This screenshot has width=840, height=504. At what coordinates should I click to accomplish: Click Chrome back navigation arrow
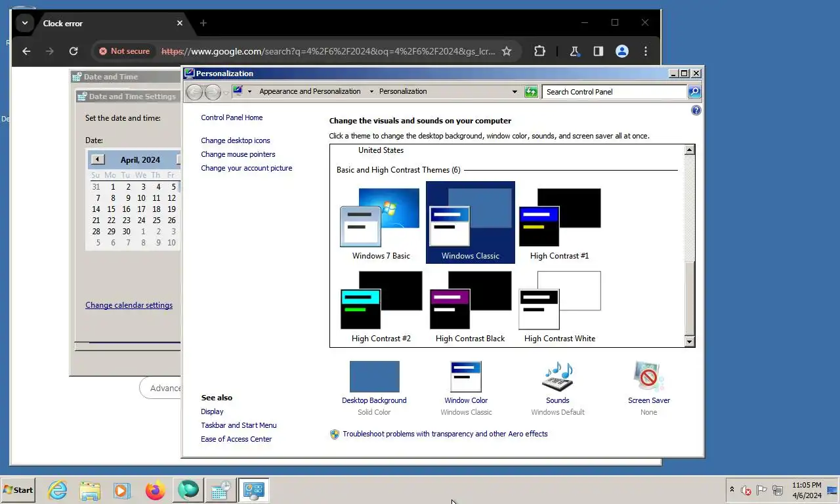pos(26,51)
